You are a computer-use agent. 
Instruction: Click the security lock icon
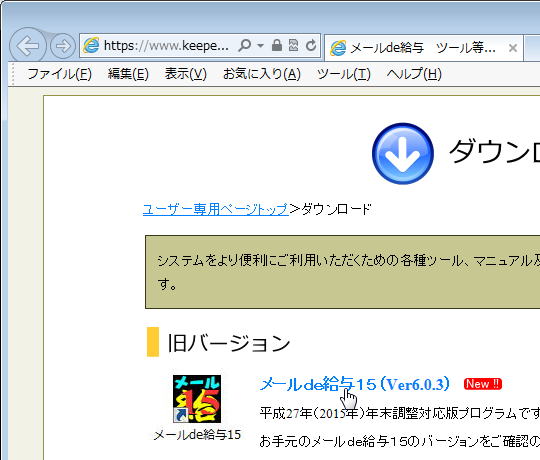point(277,45)
